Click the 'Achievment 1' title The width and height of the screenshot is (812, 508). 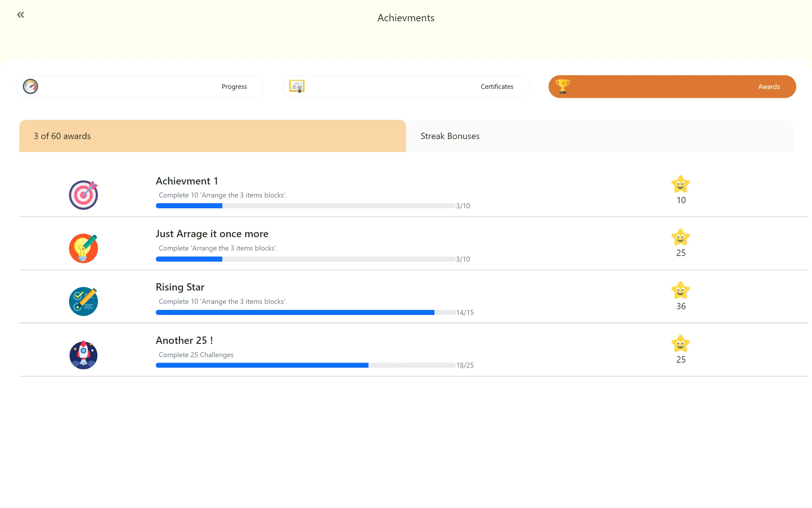coord(187,181)
